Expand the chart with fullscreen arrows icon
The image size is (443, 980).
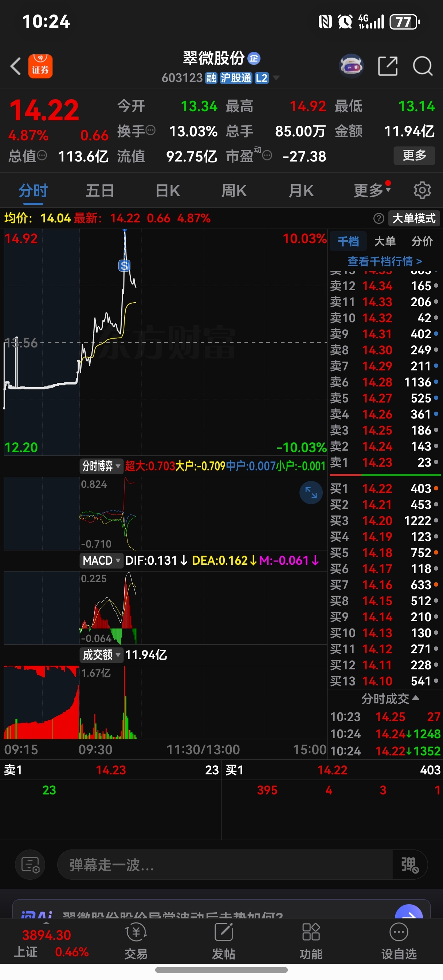(311, 493)
